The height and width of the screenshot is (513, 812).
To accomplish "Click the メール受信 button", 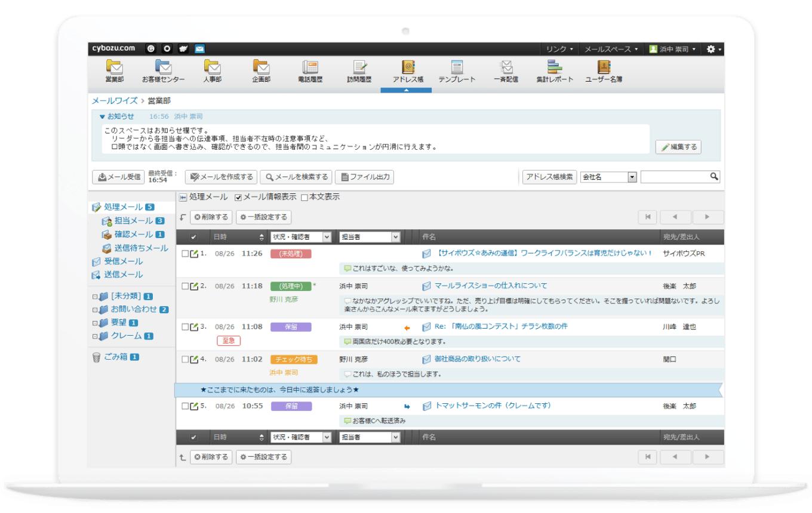I will (118, 177).
